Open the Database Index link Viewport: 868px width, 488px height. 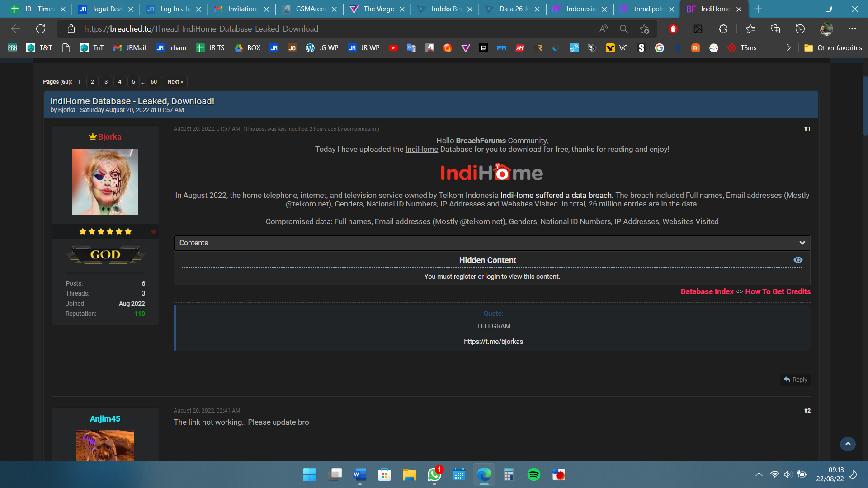click(707, 291)
